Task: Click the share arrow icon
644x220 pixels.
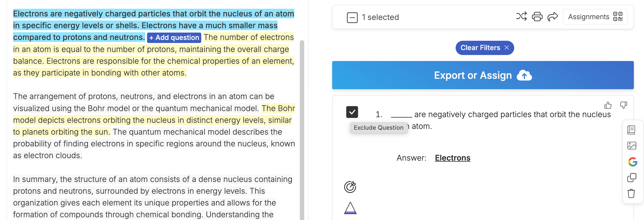Action: [553, 16]
